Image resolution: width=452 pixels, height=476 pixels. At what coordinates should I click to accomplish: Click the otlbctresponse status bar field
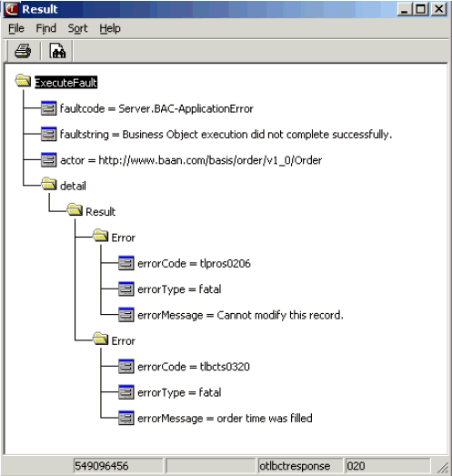300,466
